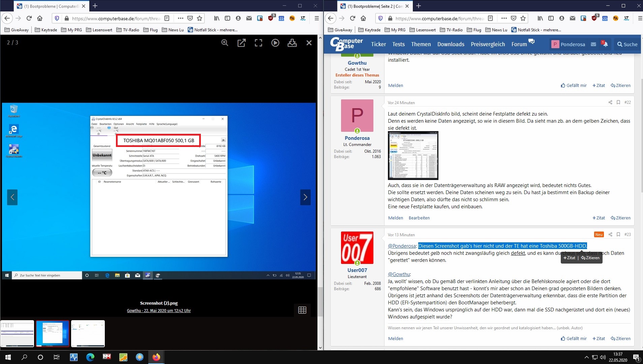Select the third lightbox thumbnail
Screen dimensions: 643x364
pos(88,333)
